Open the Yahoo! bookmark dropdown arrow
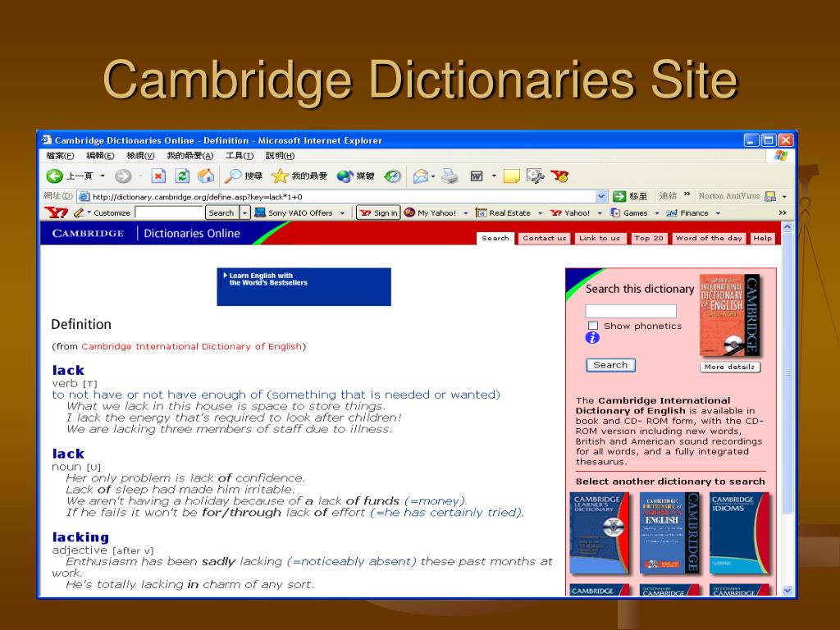The width and height of the screenshot is (840, 630). coord(600,213)
